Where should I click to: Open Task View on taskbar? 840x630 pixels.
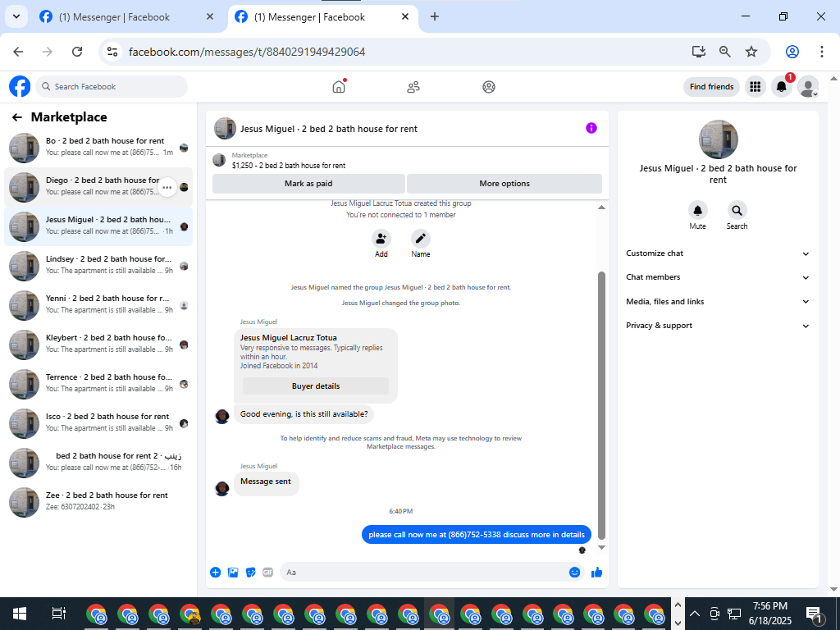(58, 614)
